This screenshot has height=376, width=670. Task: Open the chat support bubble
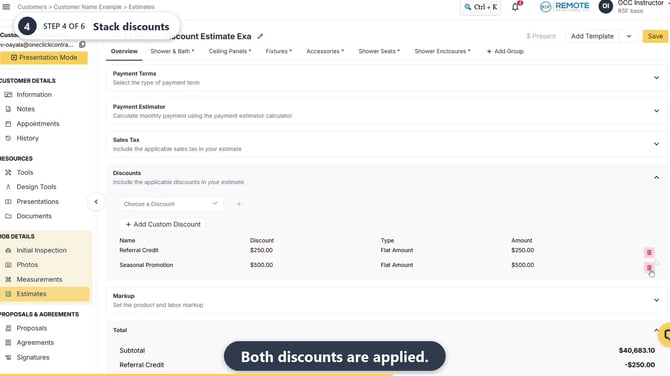click(x=665, y=335)
